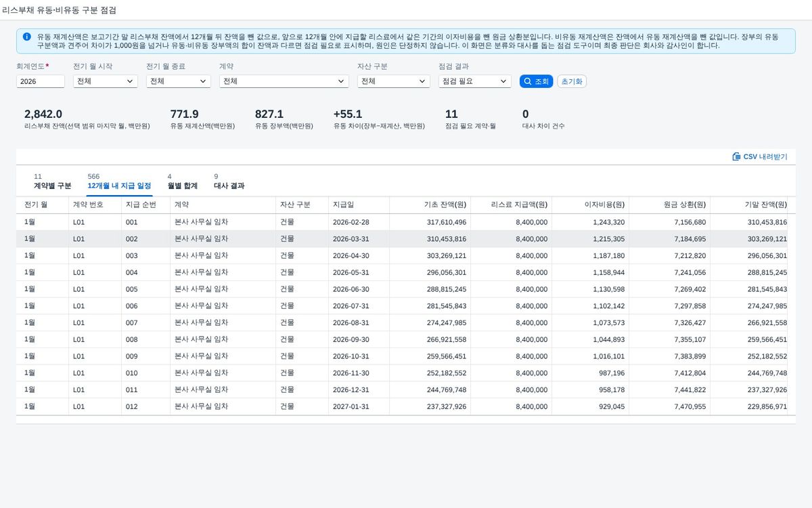The image size is (812, 508).
Task: Click the CSV 내려받기 link
Action: click(760, 156)
